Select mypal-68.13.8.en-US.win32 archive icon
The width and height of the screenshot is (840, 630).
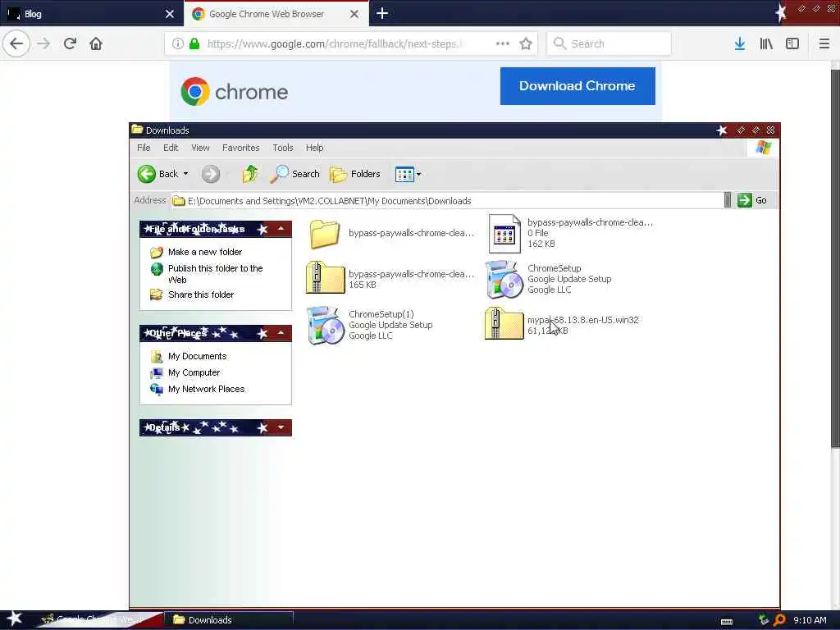[504, 323]
